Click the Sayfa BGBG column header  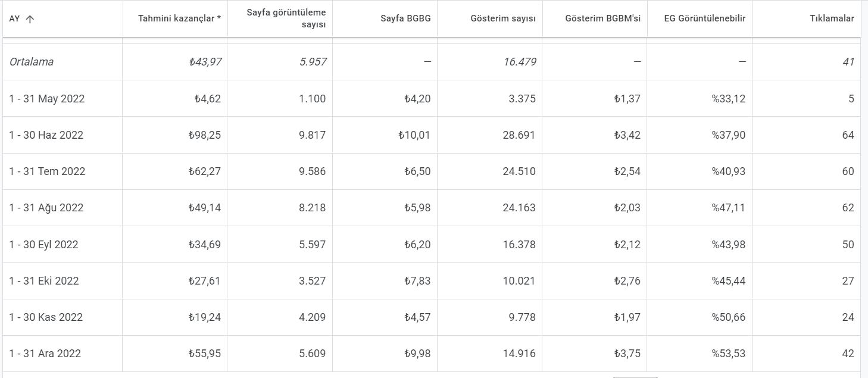[x=405, y=18]
